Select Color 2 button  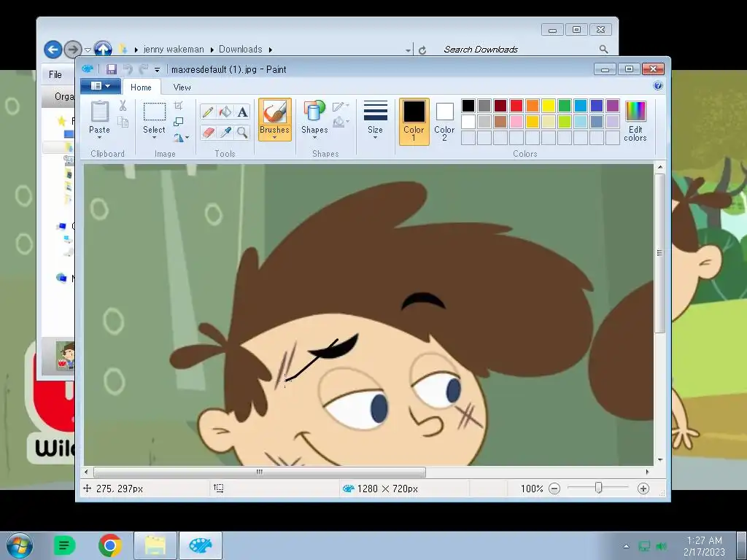point(444,122)
